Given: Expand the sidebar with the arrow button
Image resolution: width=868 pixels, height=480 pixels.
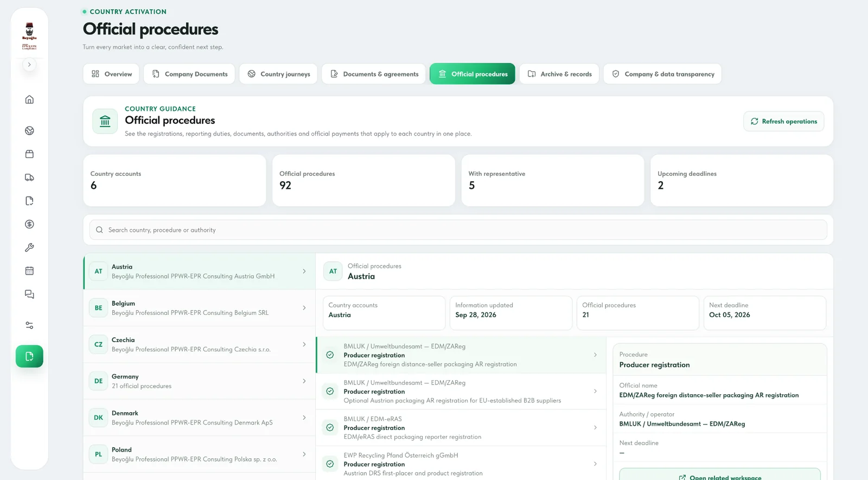Looking at the screenshot, I should coord(29,65).
